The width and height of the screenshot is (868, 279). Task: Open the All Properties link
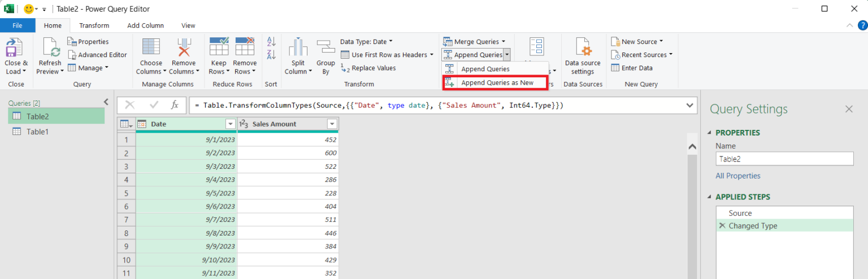pos(737,176)
